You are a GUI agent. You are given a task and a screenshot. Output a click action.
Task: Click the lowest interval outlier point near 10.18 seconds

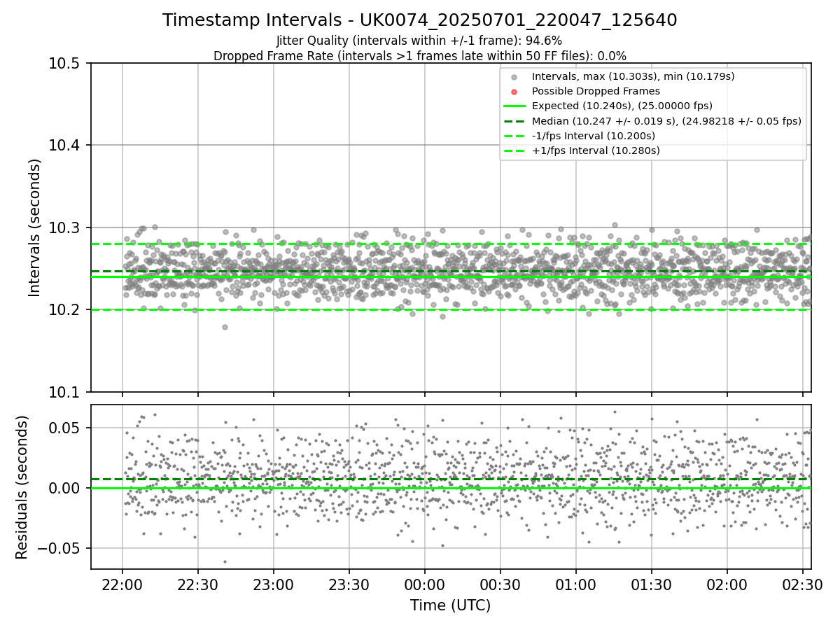click(x=225, y=327)
